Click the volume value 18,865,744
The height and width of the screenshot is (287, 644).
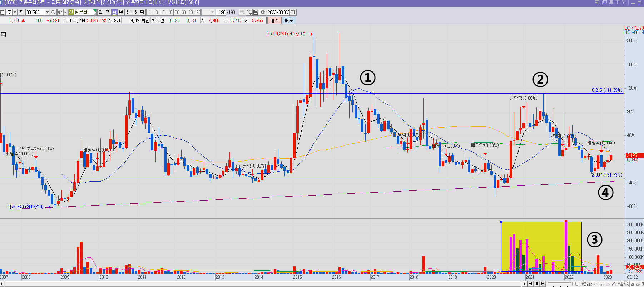coord(74,20)
